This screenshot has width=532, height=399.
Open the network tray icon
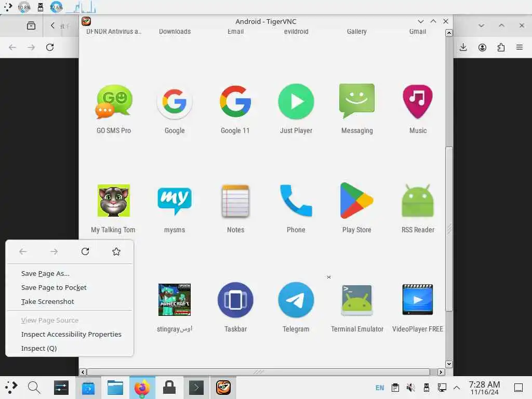point(442,388)
